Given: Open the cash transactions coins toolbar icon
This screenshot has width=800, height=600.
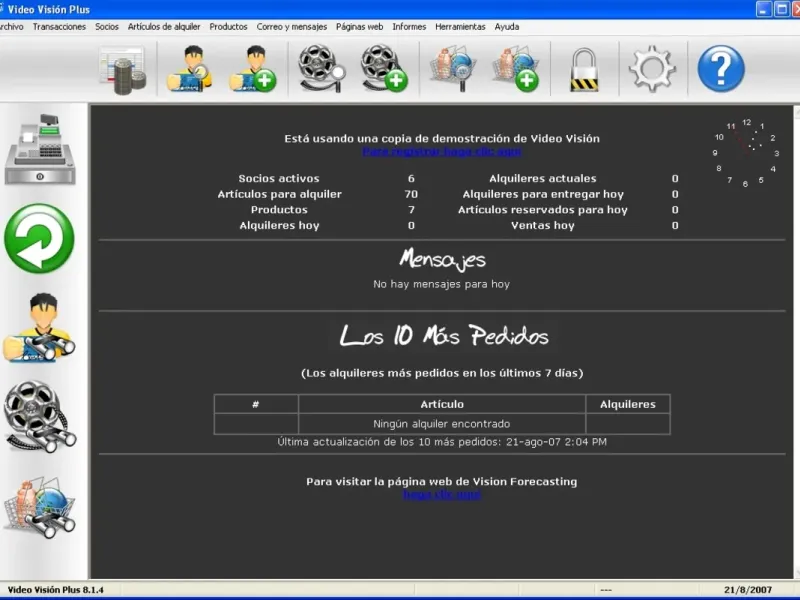Looking at the screenshot, I should pos(122,70).
